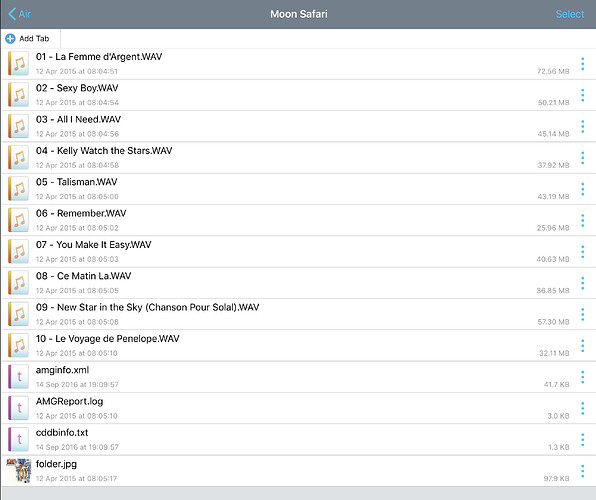Image resolution: width=596 pixels, height=500 pixels.
Task: Click the music icon of 03 - All I Need.WAV
Action: click(x=19, y=126)
